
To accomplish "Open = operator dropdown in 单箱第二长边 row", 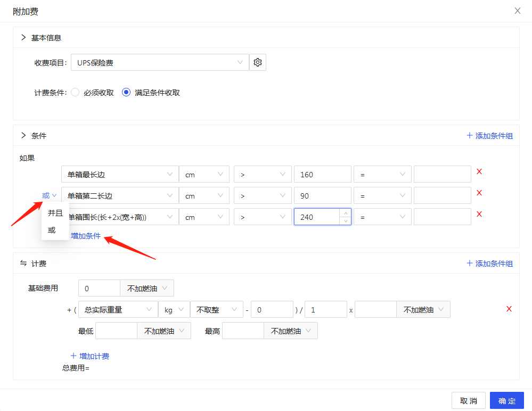I will tap(382, 196).
